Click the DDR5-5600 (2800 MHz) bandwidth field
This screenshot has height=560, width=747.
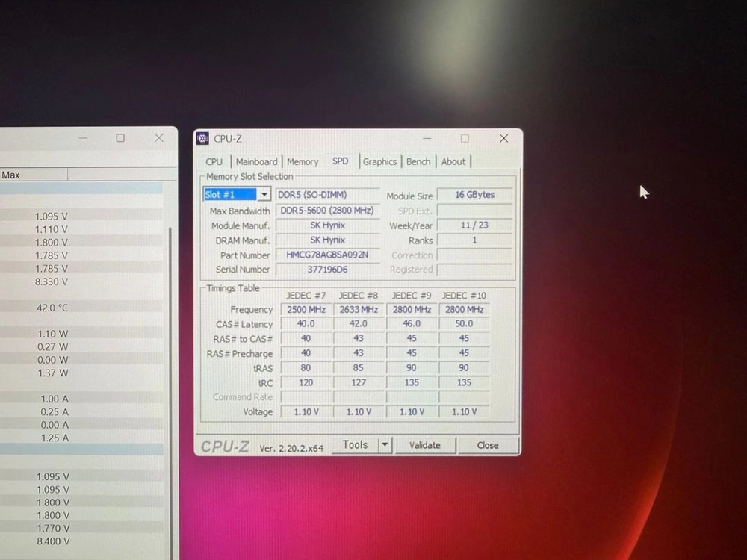pyautogui.click(x=327, y=210)
